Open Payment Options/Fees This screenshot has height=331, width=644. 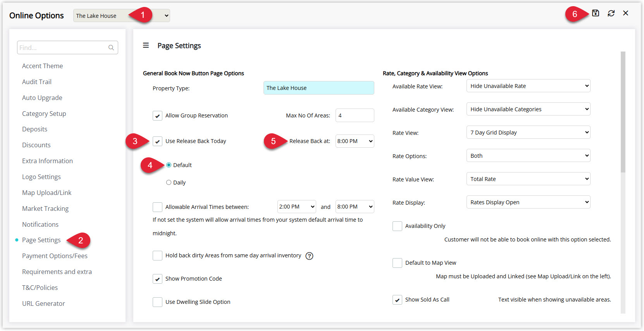[55, 256]
